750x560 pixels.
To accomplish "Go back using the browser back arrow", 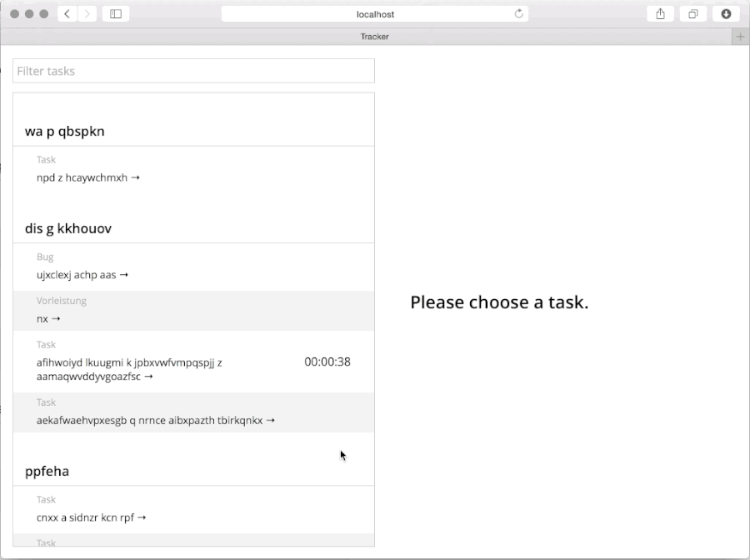I will click(x=67, y=13).
